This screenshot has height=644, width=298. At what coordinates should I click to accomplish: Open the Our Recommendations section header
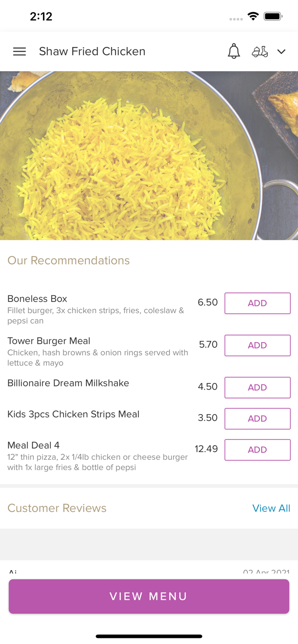point(68,261)
